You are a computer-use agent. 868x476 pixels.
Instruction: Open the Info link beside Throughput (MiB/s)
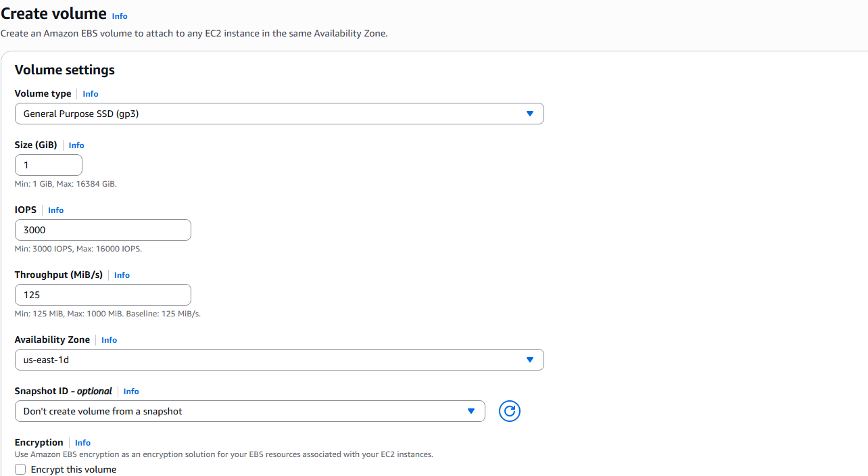(122, 275)
